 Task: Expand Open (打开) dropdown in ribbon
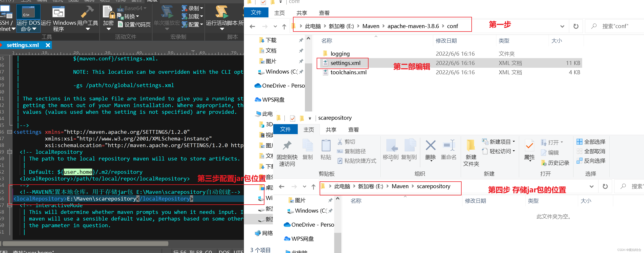coord(562,142)
